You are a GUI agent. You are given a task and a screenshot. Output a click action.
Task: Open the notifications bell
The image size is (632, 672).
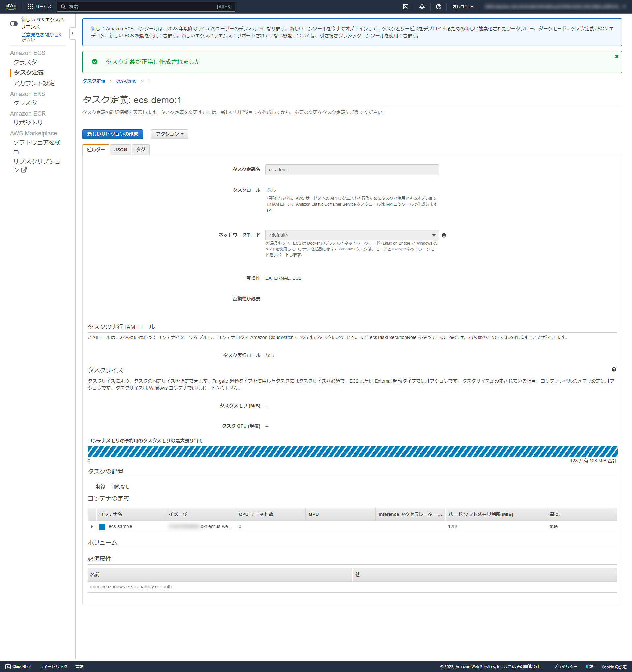point(422,6)
